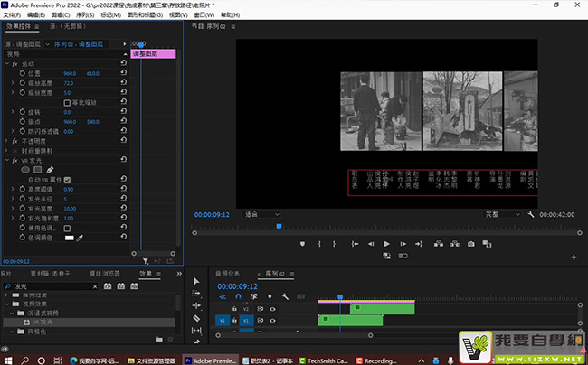Toggle Snap magnet in timeline
Viewport: 588px width, 365px height.
pos(238,296)
